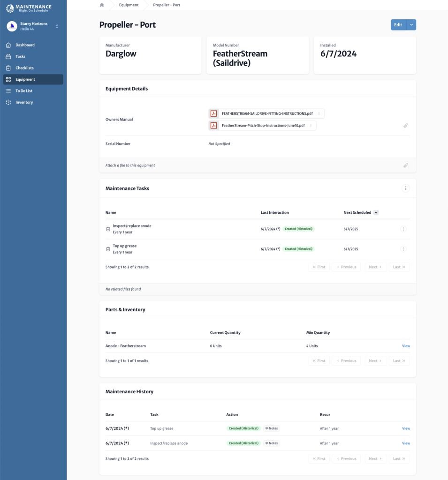Open options for FeatherStream-Pitch-Stop-Instructions-June10.pdf
The image size is (448, 480).
[311, 126]
